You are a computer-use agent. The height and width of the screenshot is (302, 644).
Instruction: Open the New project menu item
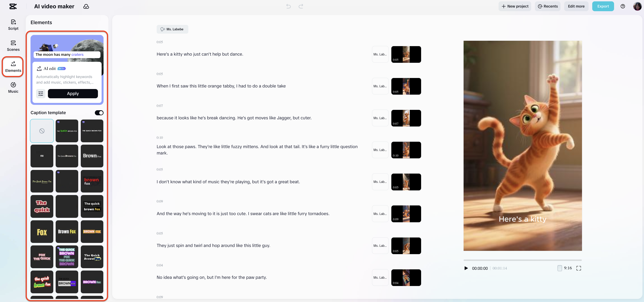click(515, 6)
